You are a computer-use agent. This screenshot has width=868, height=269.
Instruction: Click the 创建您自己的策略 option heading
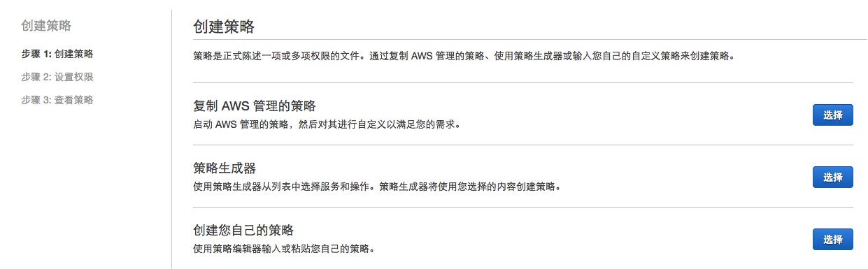[x=243, y=230]
